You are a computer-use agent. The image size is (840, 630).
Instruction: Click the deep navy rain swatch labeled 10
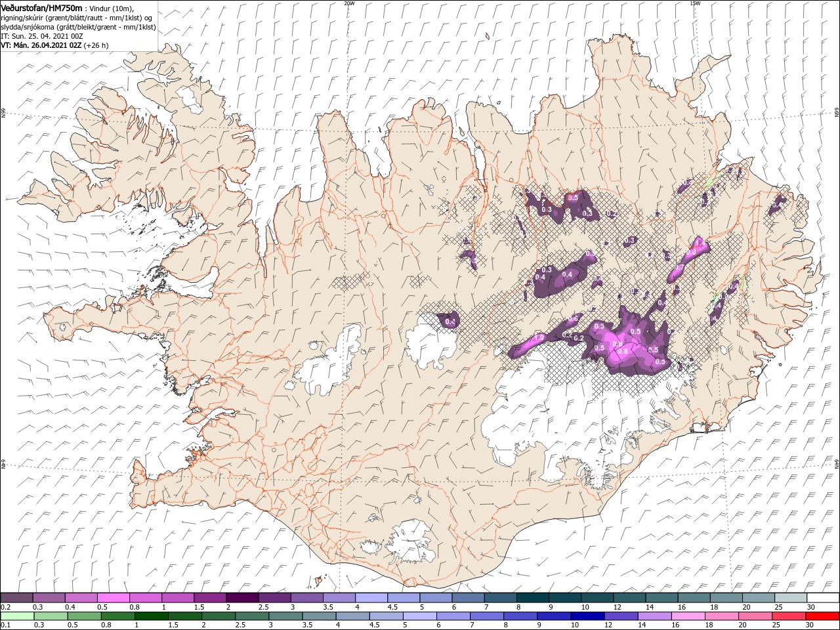tap(587, 616)
